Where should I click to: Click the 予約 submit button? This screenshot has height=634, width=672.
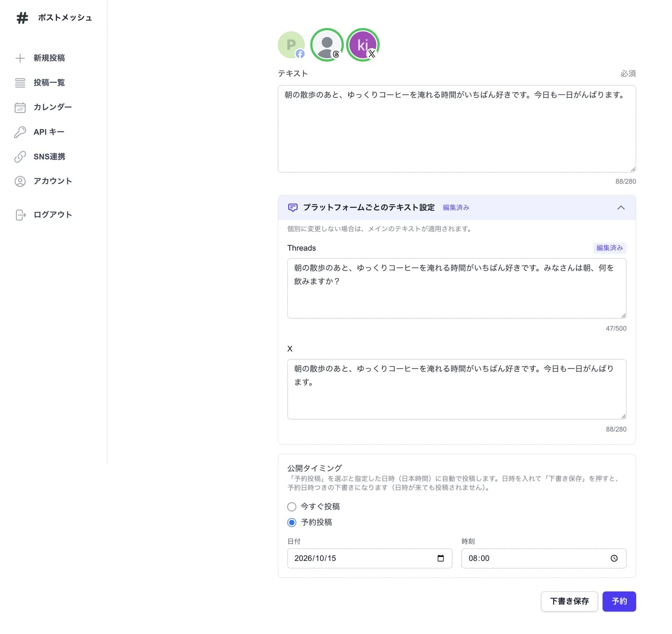pos(619,601)
